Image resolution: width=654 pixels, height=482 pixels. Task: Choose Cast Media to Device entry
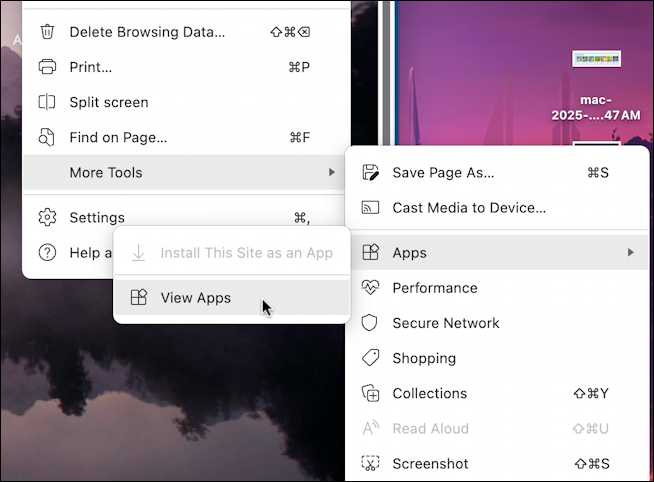coord(497,207)
